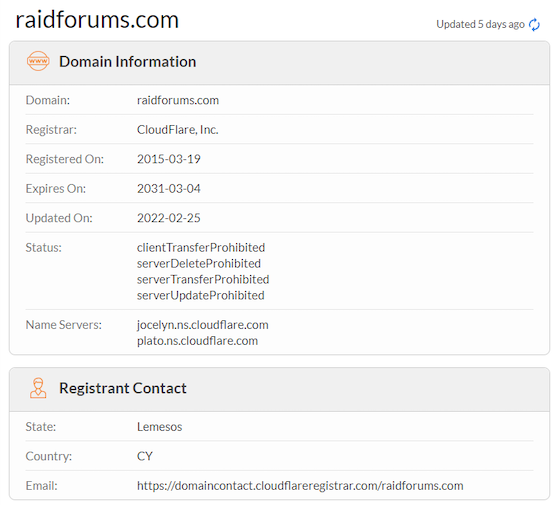Click the expiry date 2031-03-04
The height and width of the screenshot is (505, 555).
click(169, 189)
